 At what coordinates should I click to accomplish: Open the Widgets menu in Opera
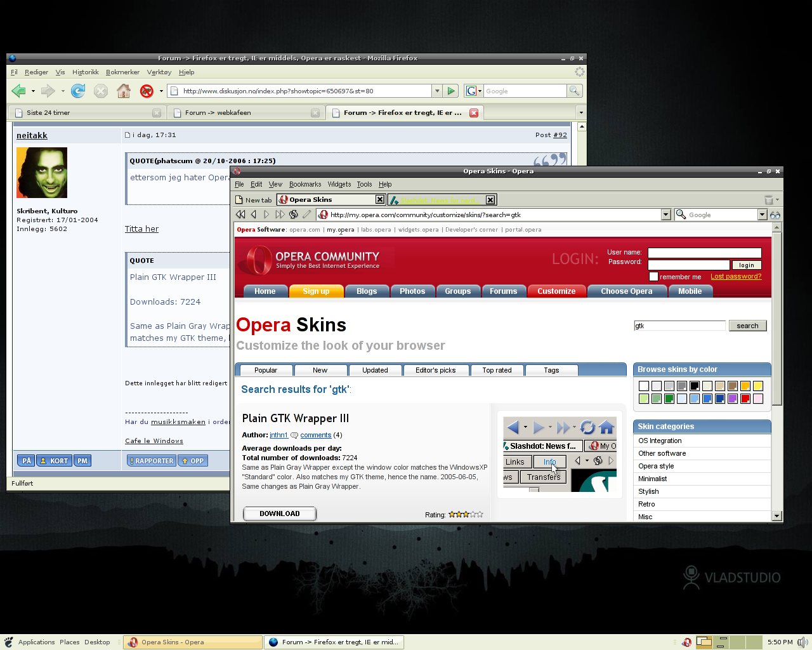pos(339,185)
